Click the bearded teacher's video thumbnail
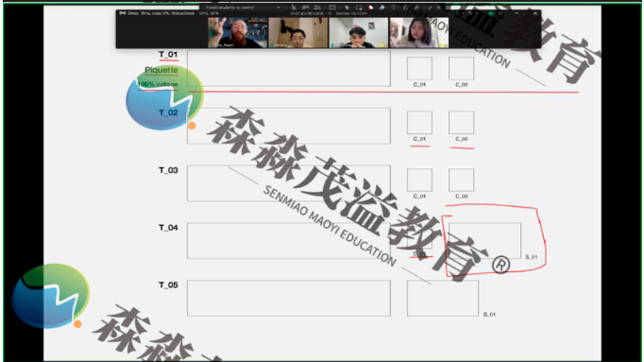Viewport: 644px width, 362px height. (x=237, y=32)
